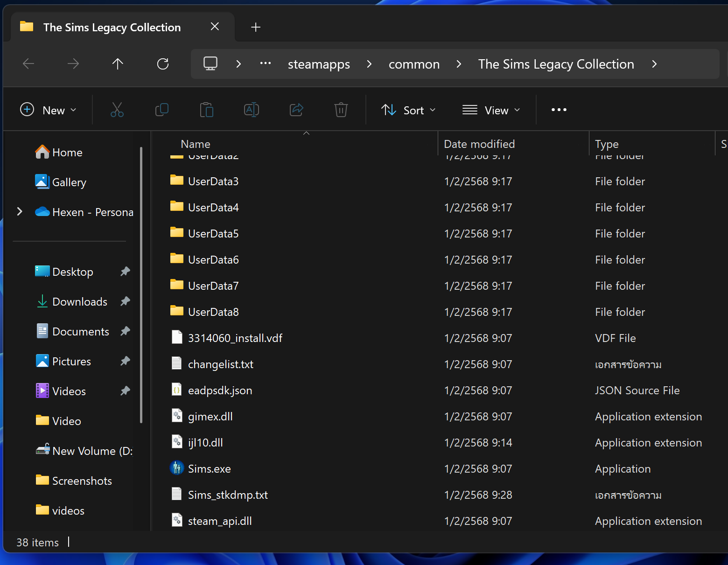728x565 pixels.
Task: Click the Cut scissors icon
Action: (x=117, y=110)
